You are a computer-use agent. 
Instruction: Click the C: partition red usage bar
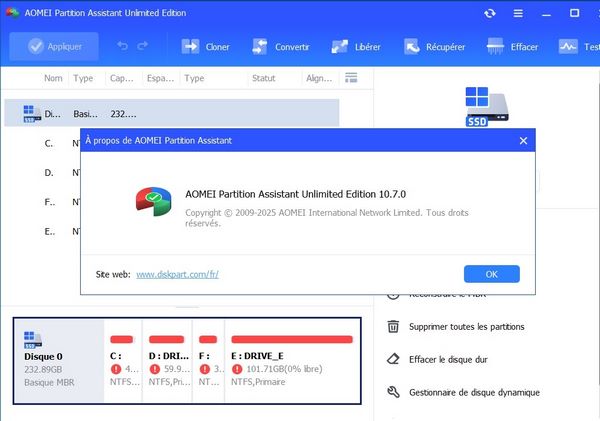pyautogui.click(x=122, y=339)
